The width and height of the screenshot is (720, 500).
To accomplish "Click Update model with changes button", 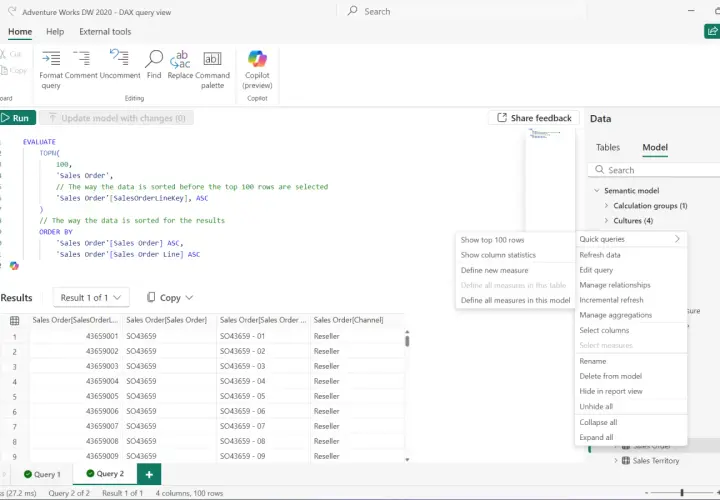I will pos(116,118).
